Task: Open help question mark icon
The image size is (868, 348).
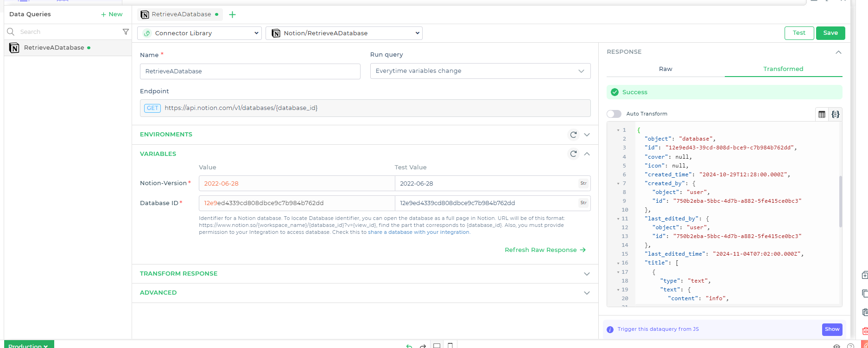Action: (850, 346)
